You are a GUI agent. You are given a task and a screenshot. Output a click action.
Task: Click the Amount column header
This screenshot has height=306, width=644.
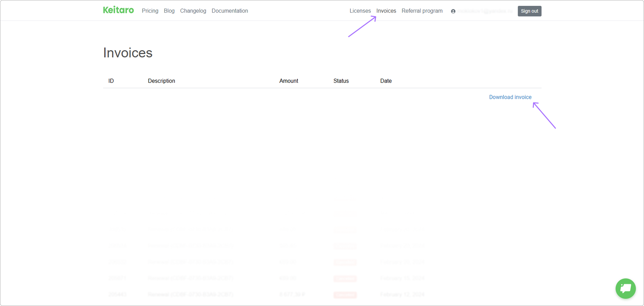pyautogui.click(x=289, y=81)
